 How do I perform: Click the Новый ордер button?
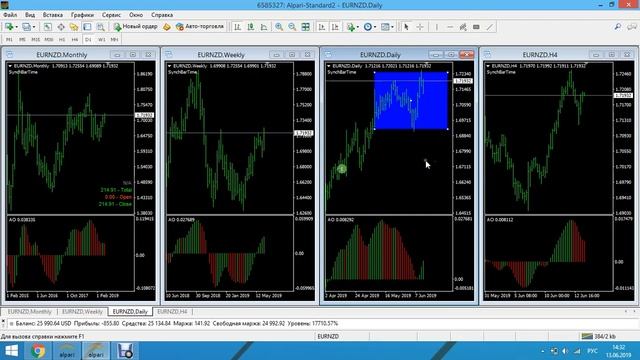coord(136,27)
